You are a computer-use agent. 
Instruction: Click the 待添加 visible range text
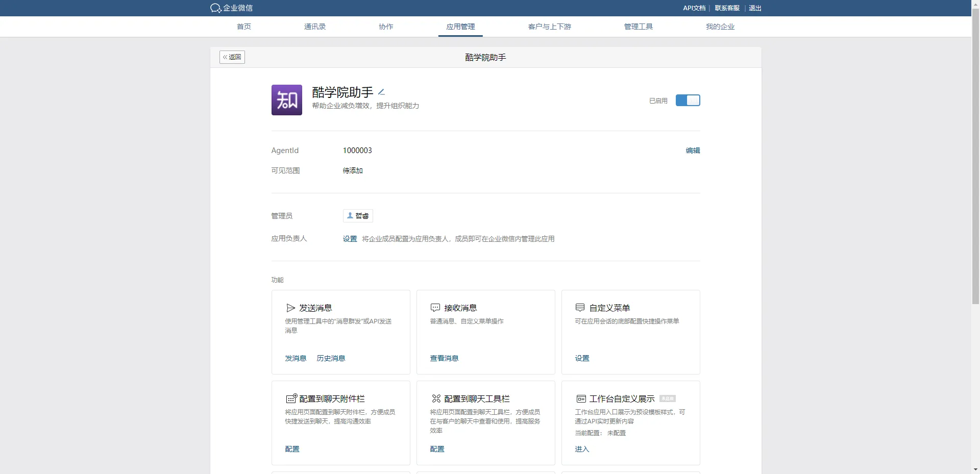(353, 170)
